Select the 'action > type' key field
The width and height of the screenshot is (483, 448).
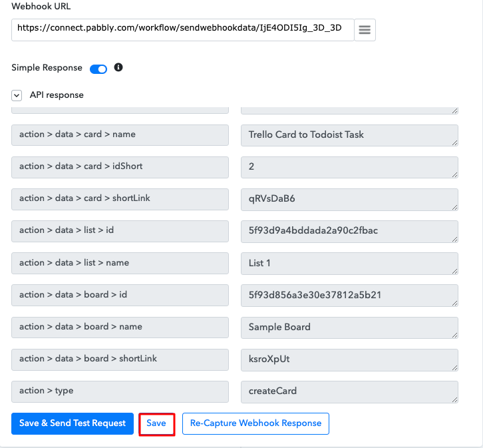[x=120, y=391]
